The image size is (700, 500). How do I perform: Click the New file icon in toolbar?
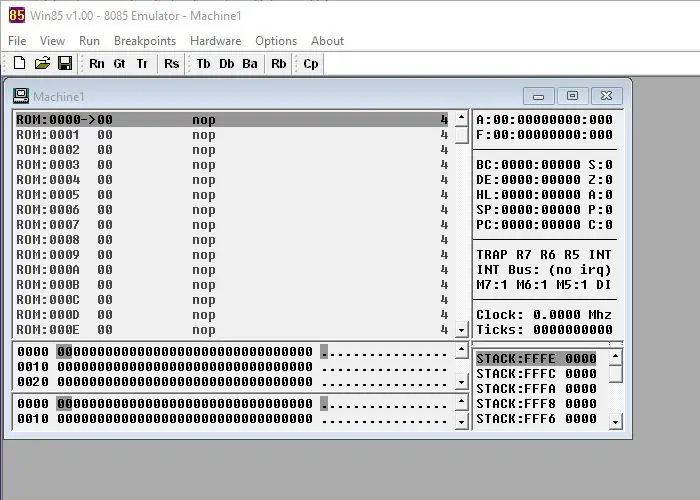[19, 63]
